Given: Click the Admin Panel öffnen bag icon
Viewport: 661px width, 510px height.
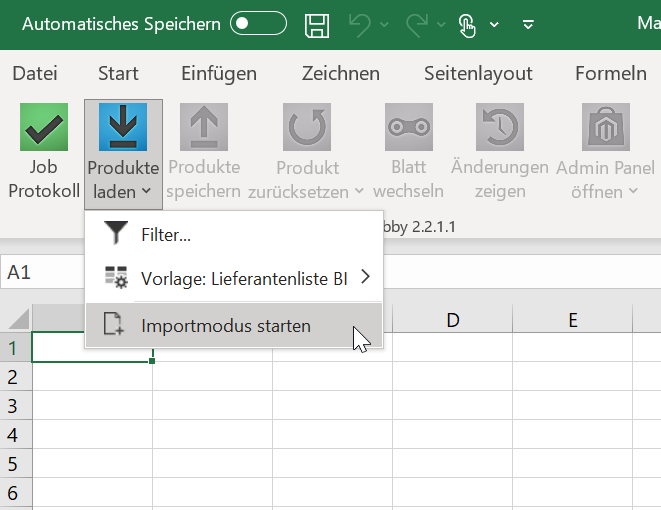Looking at the screenshot, I should click(x=606, y=127).
